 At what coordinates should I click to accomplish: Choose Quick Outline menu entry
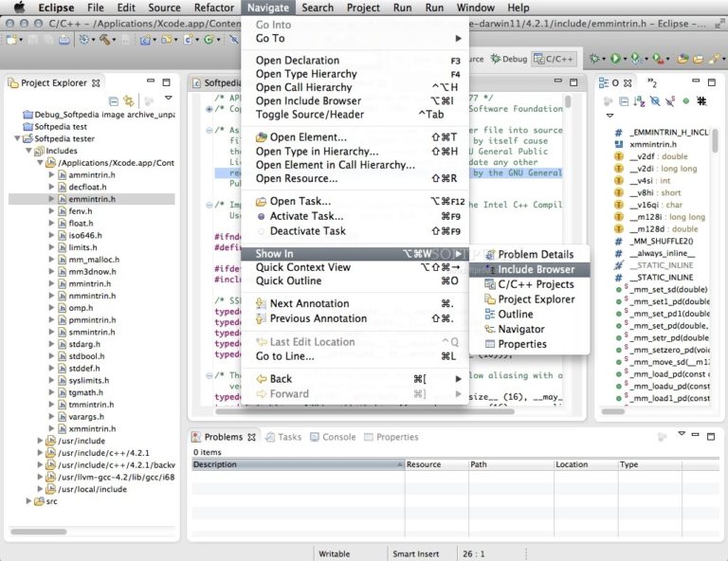pyautogui.click(x=355, y=280)
